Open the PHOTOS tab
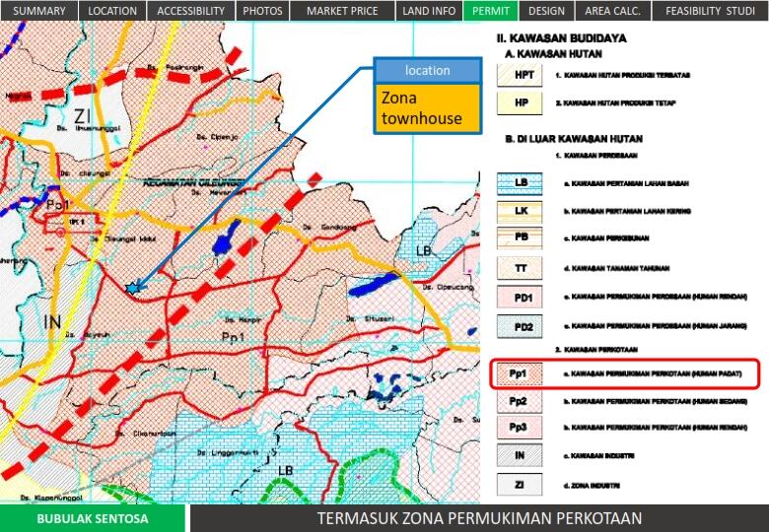 click(x=262, y=10)
